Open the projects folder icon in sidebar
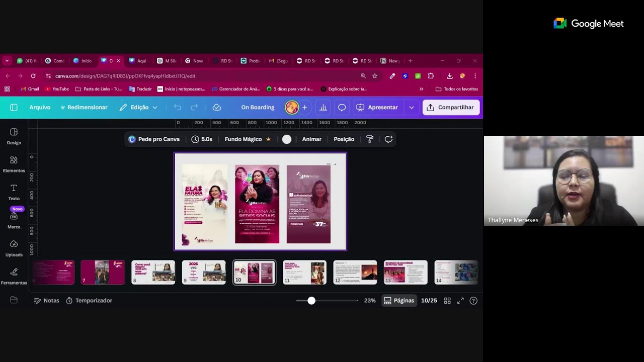The image size is (644, 362). pyautogui.click(x=14, y=300)
